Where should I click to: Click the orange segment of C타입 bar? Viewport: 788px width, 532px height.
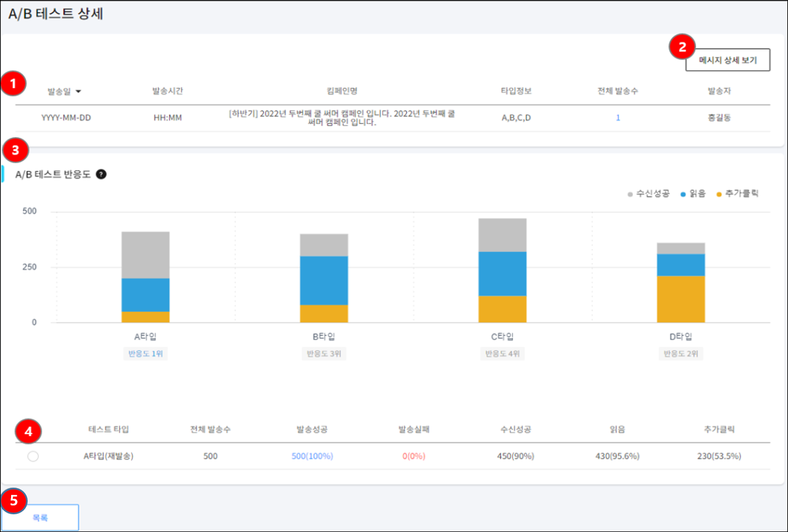tap(502, 309)
